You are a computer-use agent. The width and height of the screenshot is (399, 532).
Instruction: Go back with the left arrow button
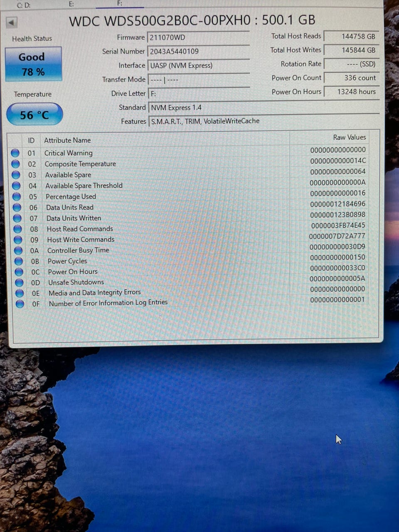12,22
